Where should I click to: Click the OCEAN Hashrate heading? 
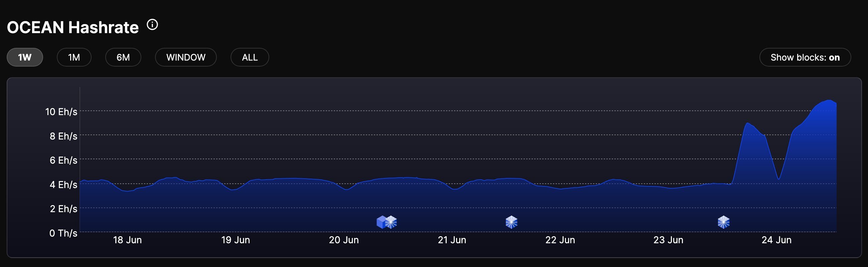(x=73, y=27)
